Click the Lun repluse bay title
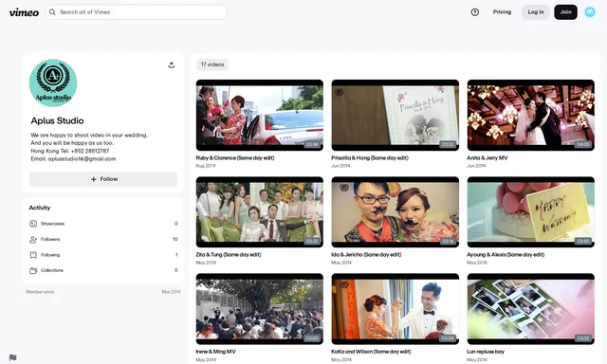Screen dimensions: 607x364 486,352
